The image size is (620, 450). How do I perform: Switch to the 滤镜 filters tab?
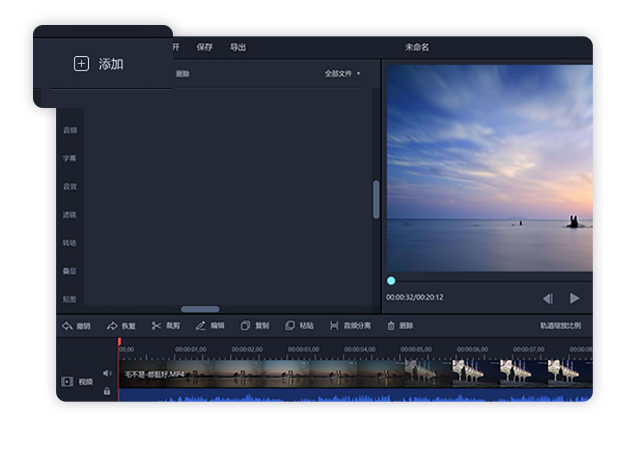[70, 215]
